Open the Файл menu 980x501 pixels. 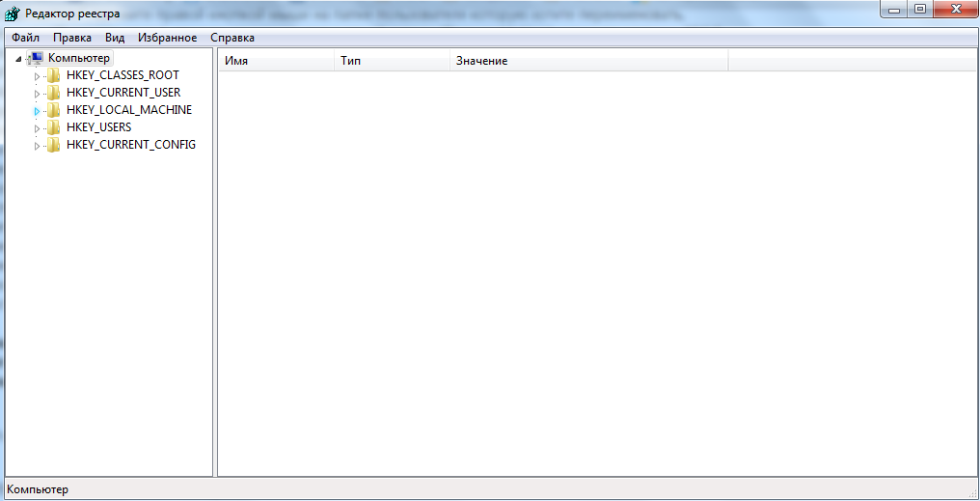pos(25,38)
